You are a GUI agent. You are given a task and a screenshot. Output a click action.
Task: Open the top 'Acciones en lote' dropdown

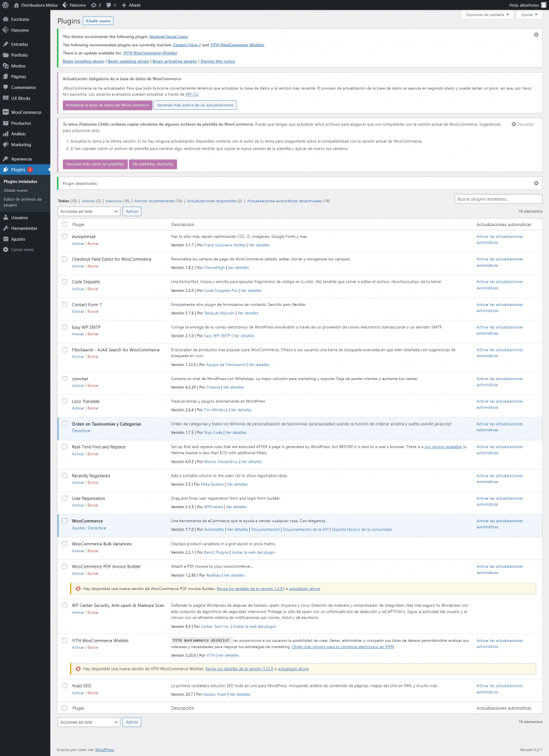[89, 211]
